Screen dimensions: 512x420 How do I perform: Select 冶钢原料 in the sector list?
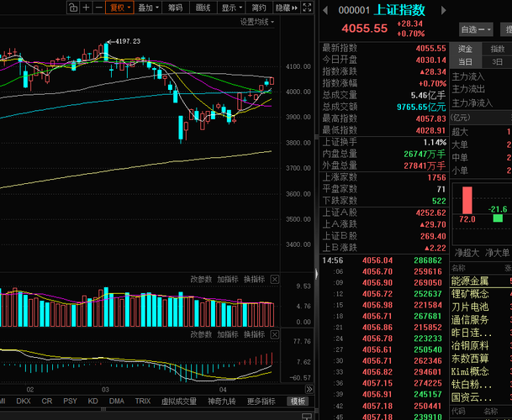coord(470,345)
